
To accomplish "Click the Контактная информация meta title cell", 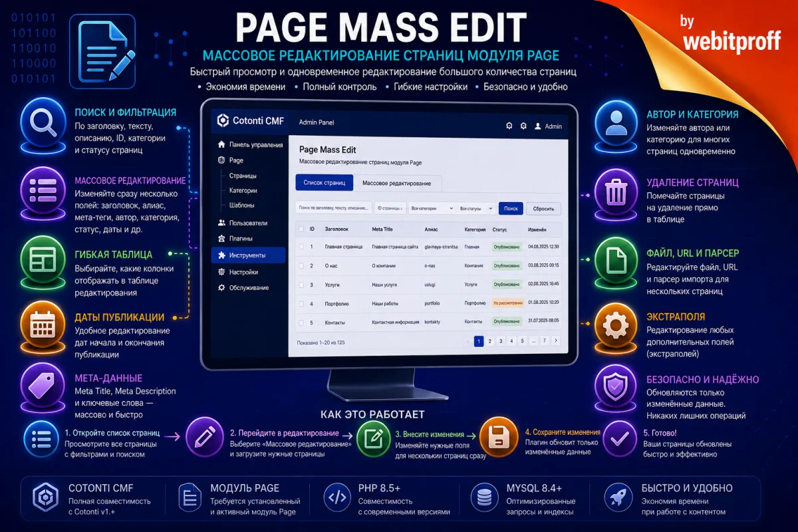I will [396, 323].
